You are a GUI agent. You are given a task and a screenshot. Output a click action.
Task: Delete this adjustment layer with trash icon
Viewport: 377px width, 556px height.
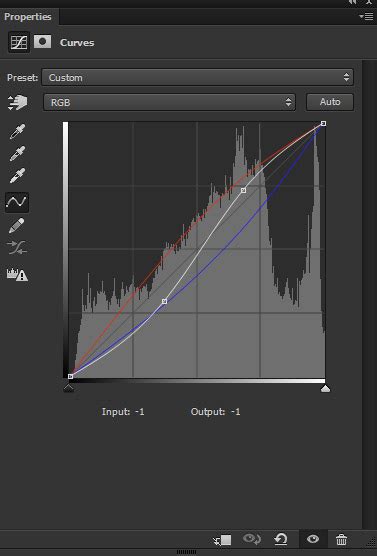pos(341,540)
